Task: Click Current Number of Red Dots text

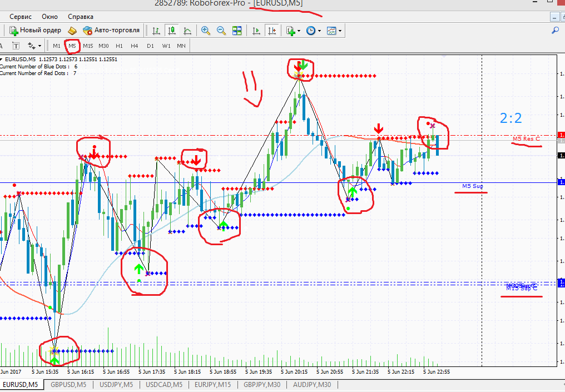Action: (38, 73)
